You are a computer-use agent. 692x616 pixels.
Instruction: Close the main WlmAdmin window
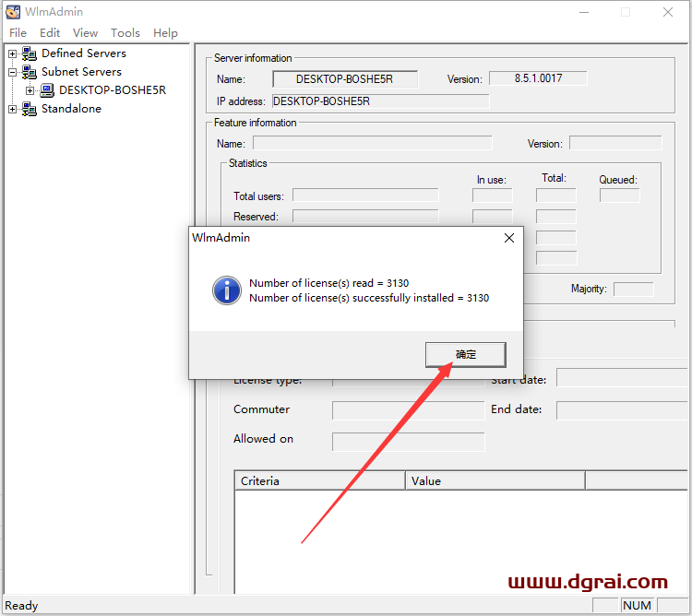point(668,12)
